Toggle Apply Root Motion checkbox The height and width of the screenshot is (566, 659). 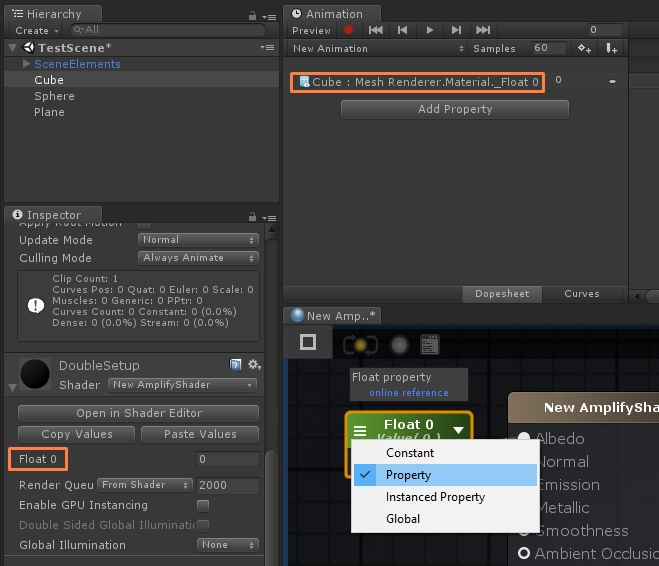144,225
